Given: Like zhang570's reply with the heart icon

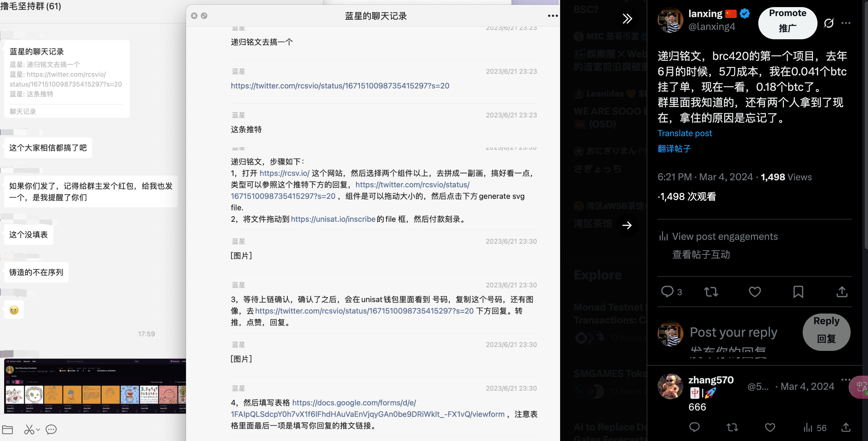Looking at the screenshot, I should [x=770, y=427].
